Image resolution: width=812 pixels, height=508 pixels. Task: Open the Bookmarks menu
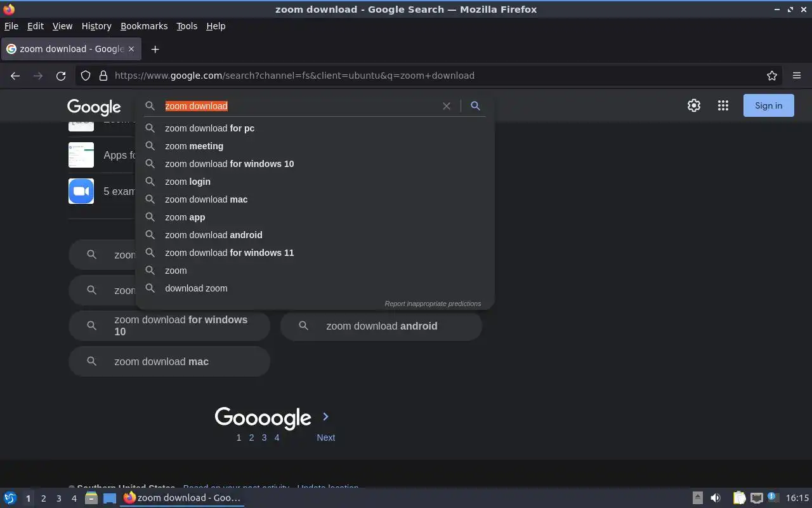pyautogui.click(x=144, y=26)
